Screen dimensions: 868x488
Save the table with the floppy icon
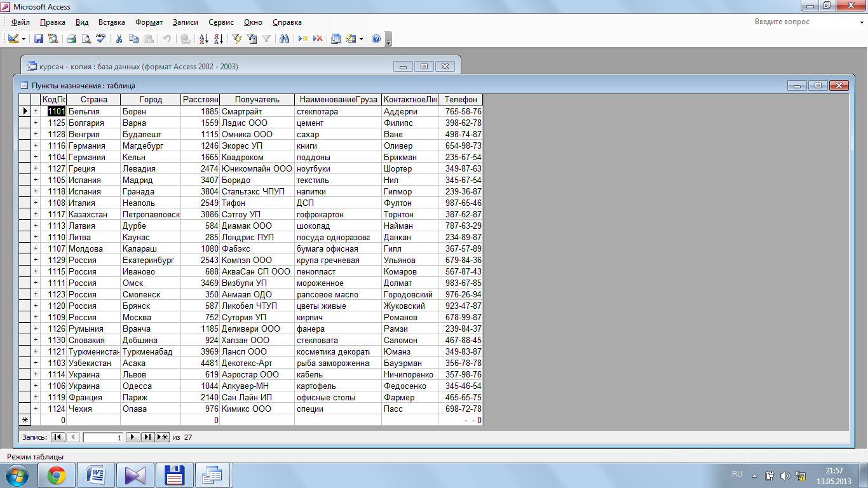[39, 39]
